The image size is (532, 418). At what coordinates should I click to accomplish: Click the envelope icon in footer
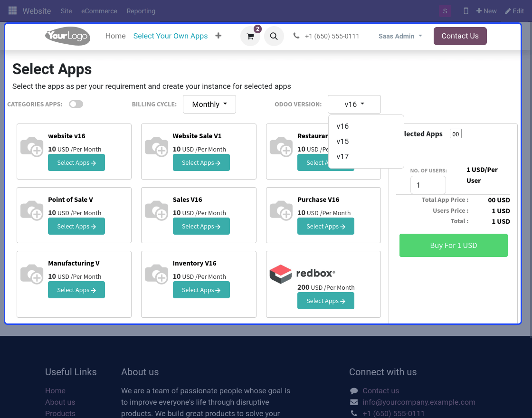[x=354, y=402]
